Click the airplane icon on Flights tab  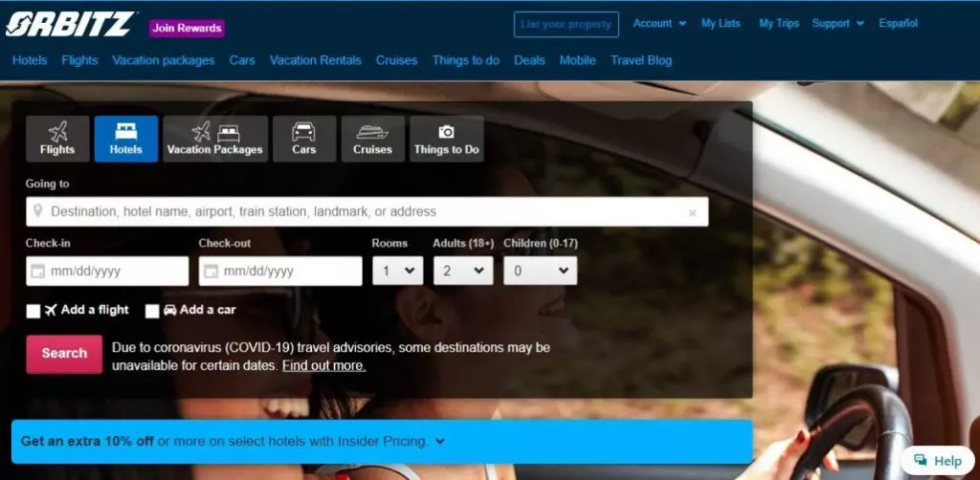(x=57, y=132)
